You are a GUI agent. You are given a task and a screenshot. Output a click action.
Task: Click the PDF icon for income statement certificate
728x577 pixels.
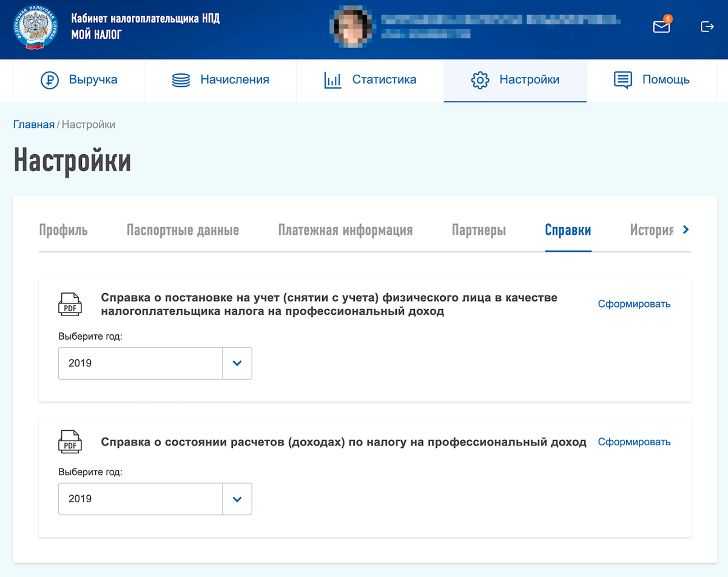[x=70, y=442]
